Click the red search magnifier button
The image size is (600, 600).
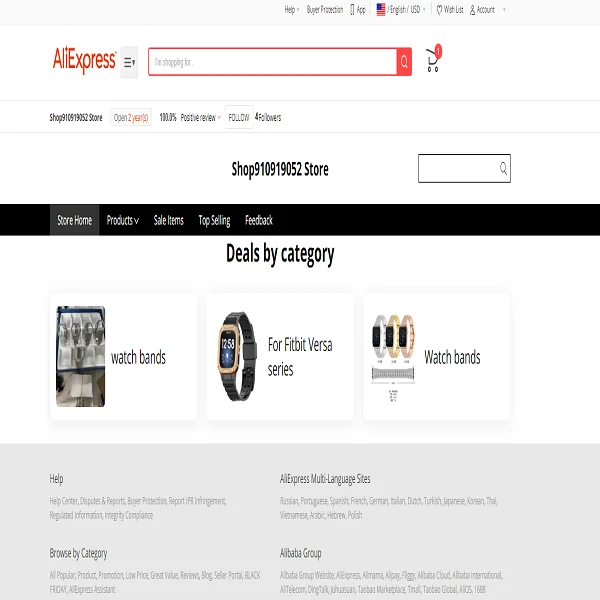[404, 62]
